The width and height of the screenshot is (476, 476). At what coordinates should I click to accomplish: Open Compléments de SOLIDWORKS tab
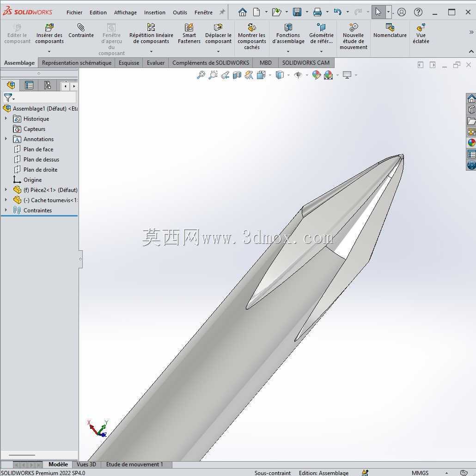click(211, 62)
